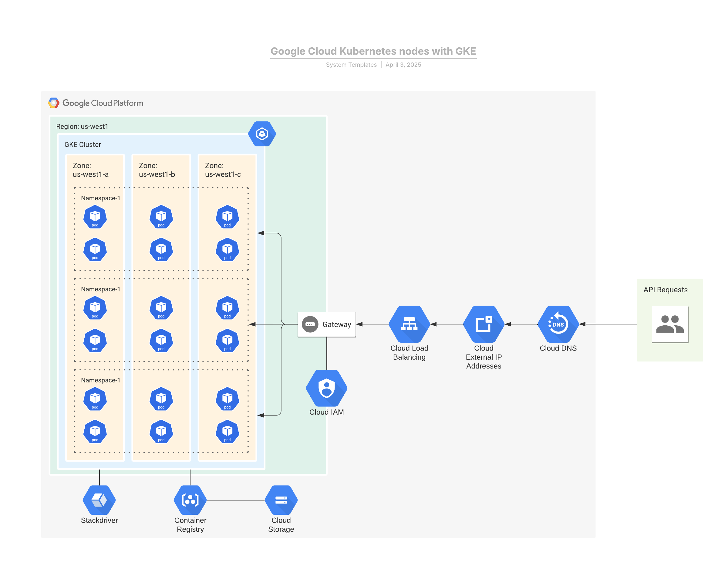Click the API Requests users icon
This screenshot has width=728, height=563.
pyautogui.click(x=669, y=324)
